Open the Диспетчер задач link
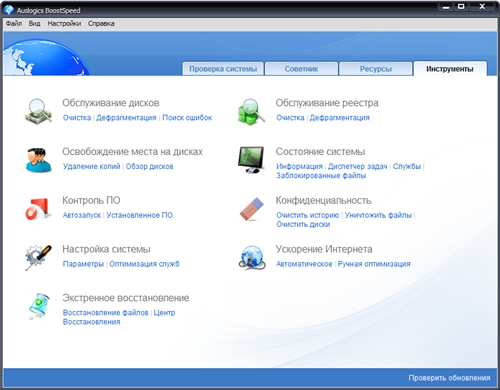 [x=358, y=166]
